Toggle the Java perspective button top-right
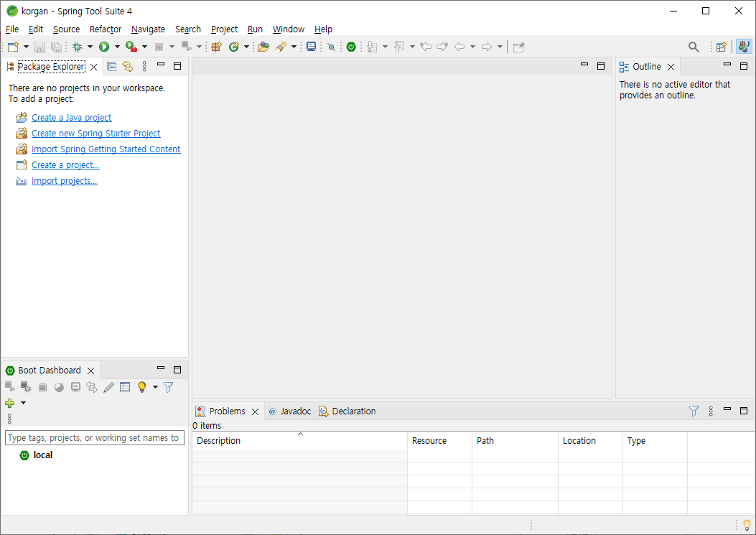The width and height of the screenshot is (756, 535). click(744, 46)
